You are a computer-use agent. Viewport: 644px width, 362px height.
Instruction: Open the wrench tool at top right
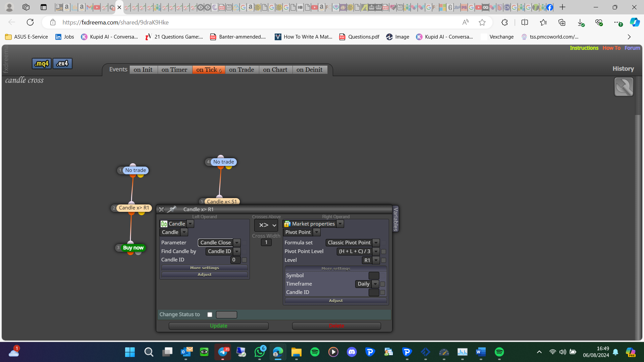624,87
